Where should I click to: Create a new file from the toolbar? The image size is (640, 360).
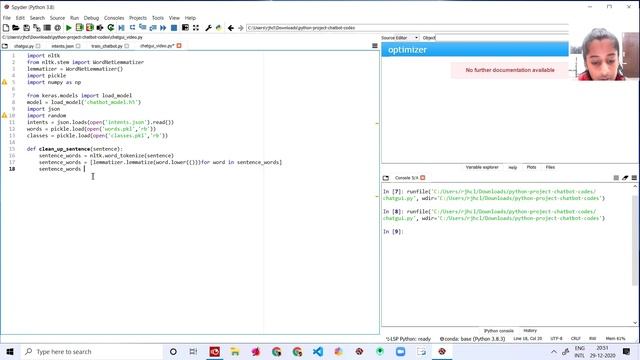tap(6, 28)
